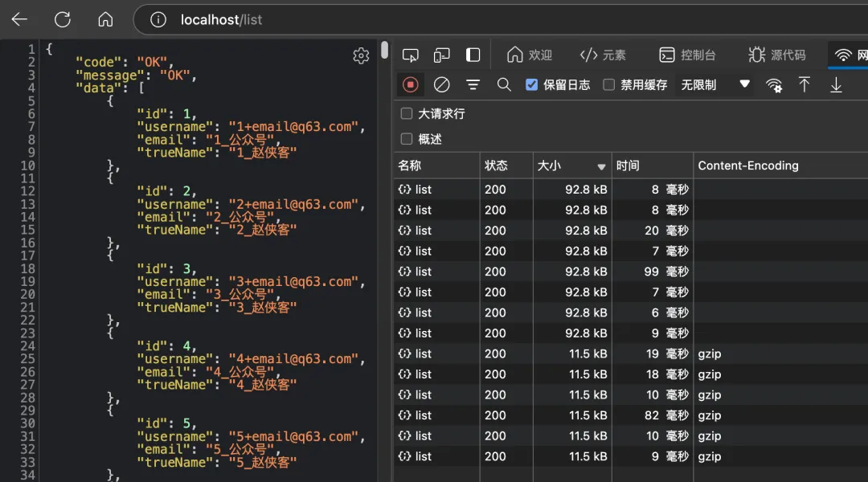Toggle the network filter bar icon

pyautogui.click(x=473, y=84)
